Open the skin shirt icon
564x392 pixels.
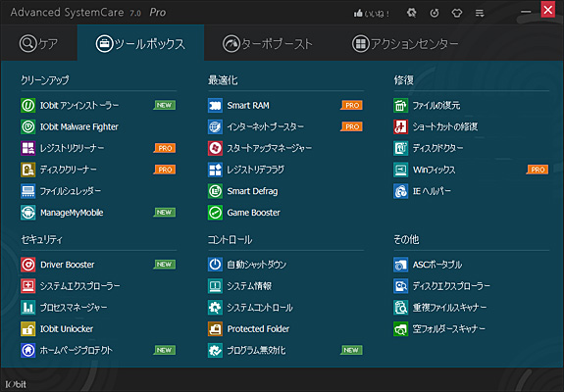coord(457,14)
